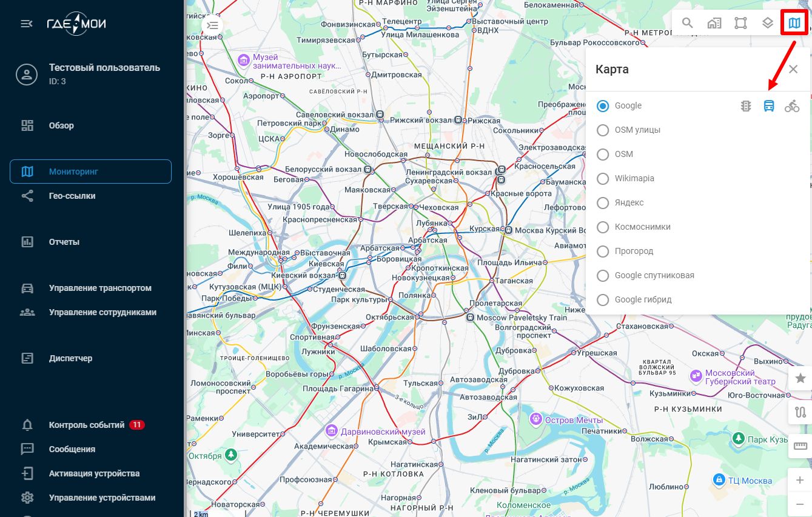This screenshot has width=812, height=517.
Task: Close the Карта panel
Action: [793, 69]
